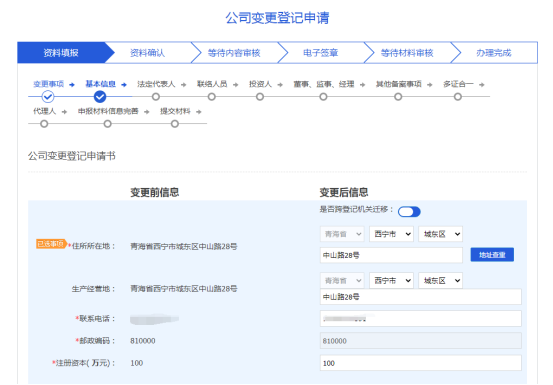
Task: Click the 投资人 step circle marker
Action: pos(260,97)
